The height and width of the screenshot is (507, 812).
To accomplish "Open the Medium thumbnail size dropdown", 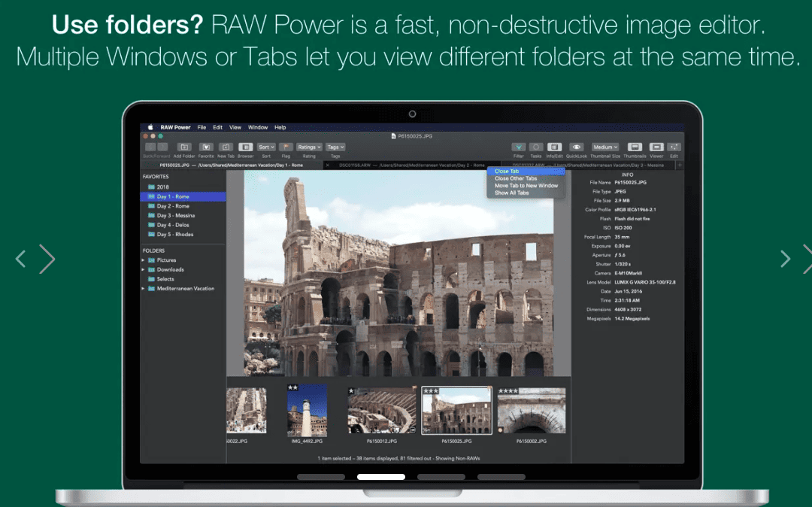I will pyautogui.click(x=605, y=147).
